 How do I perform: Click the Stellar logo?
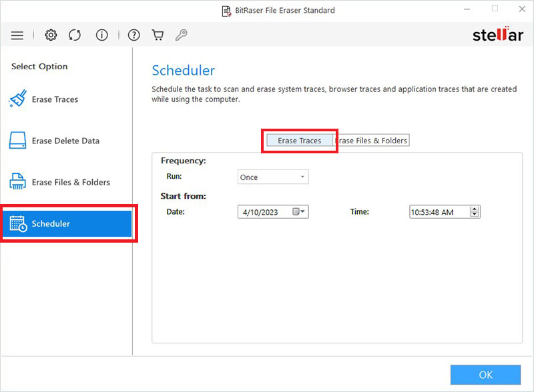click(497, 35)
